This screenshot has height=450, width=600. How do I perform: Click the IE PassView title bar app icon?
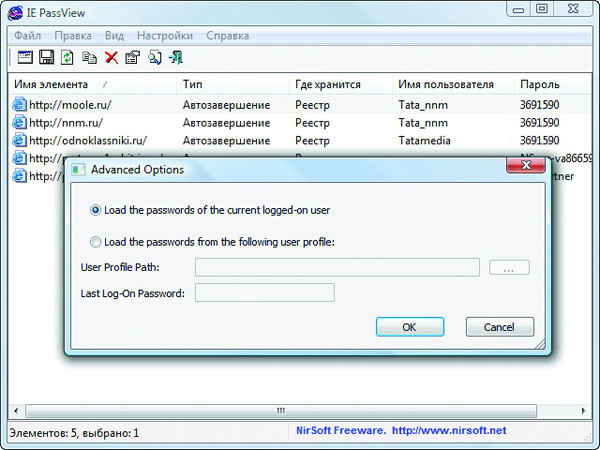(15, 13)
